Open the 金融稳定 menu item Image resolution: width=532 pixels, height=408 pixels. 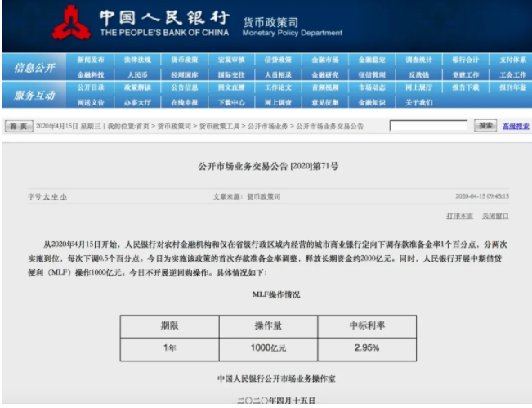372,60
